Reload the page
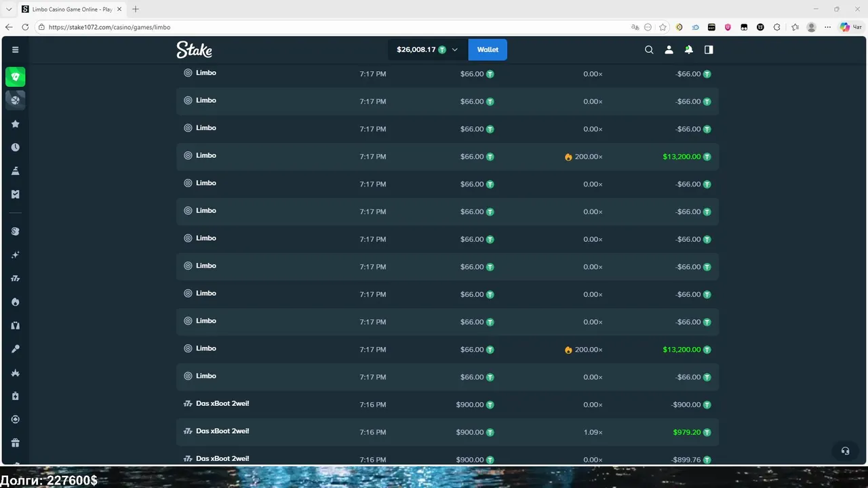Image resolution: width=868 pixels, height=488 pixels. (x=25, y=27)
